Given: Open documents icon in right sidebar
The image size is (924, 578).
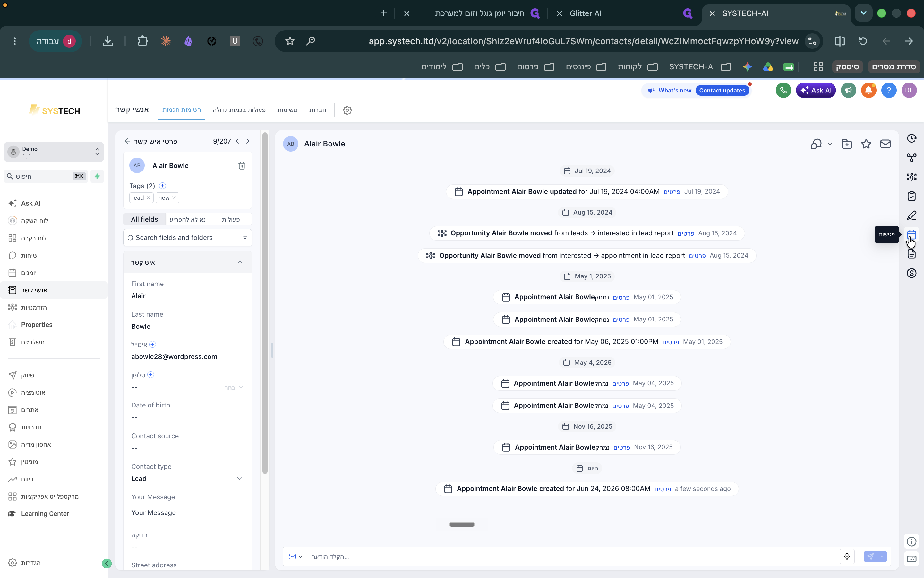Looking at the screenshot, I should coord(911,254).
